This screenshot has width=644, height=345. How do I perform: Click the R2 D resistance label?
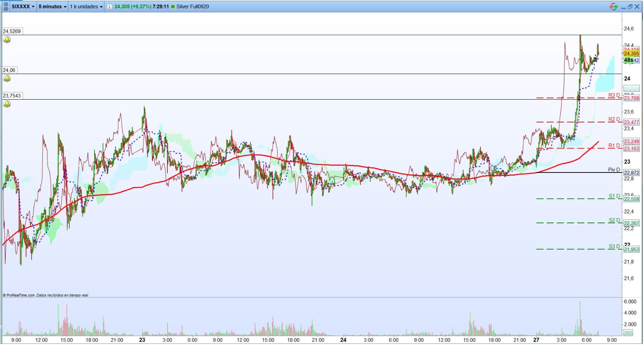click(x=614, y=119)
